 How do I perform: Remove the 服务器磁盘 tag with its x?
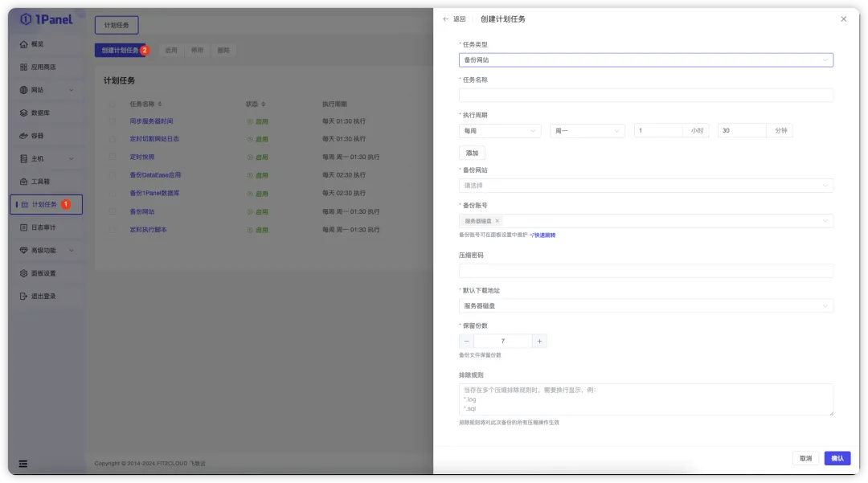[x=497, y=221]
